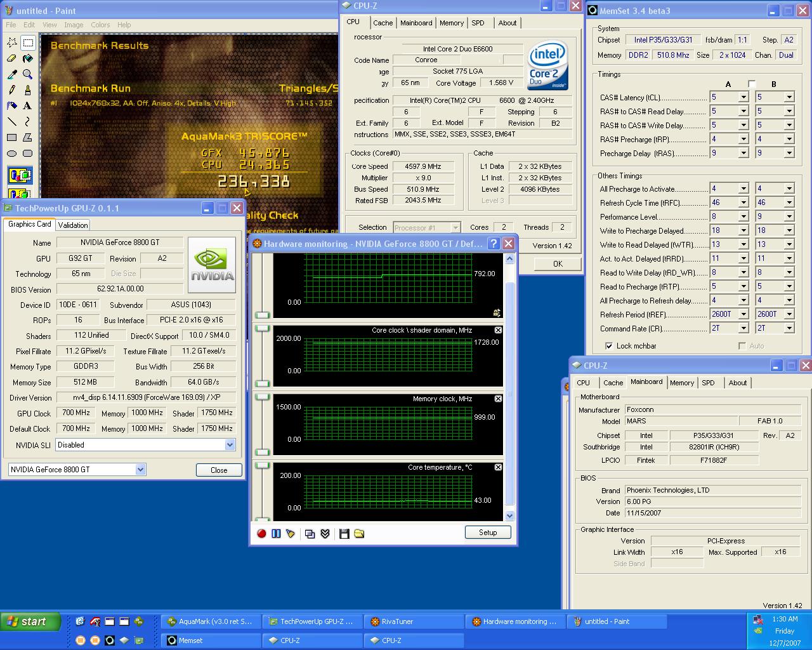Clear monitoring history with the broom icon

291,533
